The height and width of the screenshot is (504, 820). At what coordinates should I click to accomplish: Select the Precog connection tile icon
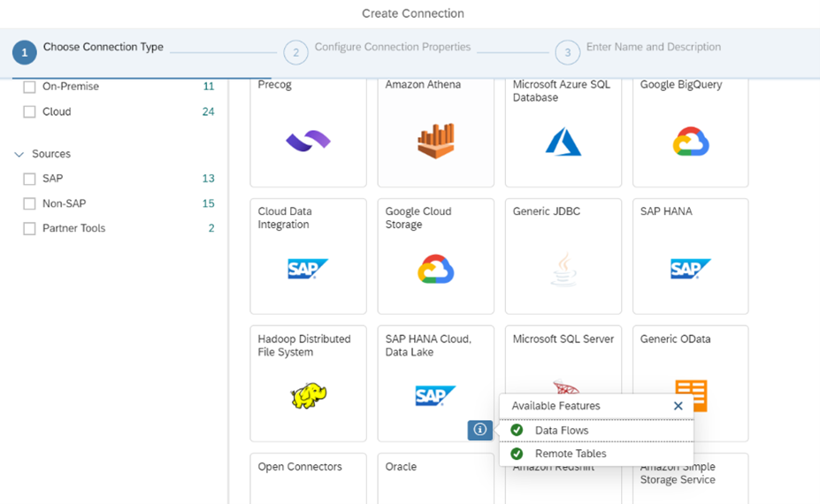point(308,141)
